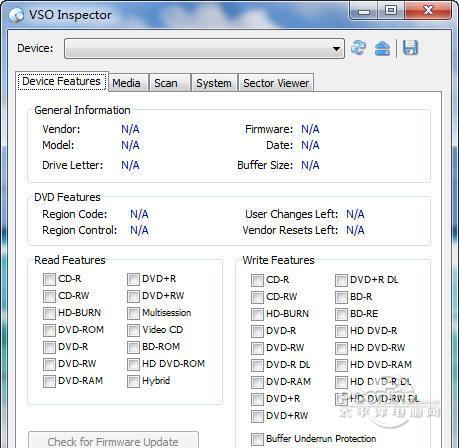The width and height of the screenshot is (459, 448).
Task: Toggle DVD+R checkbox in Read Features
Action: point(133,279)
